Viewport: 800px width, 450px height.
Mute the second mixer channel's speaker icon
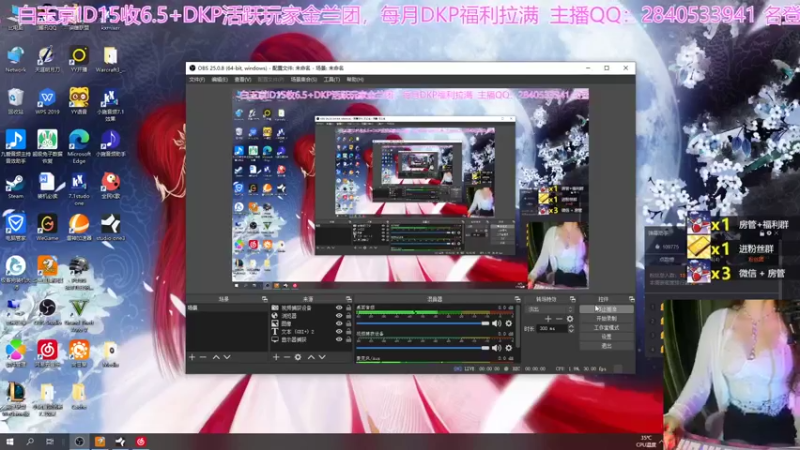(496, 348)
